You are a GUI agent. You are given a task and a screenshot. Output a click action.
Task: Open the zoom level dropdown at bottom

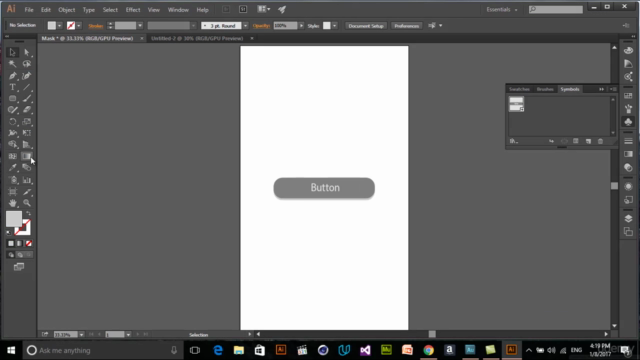pos(82,335)
